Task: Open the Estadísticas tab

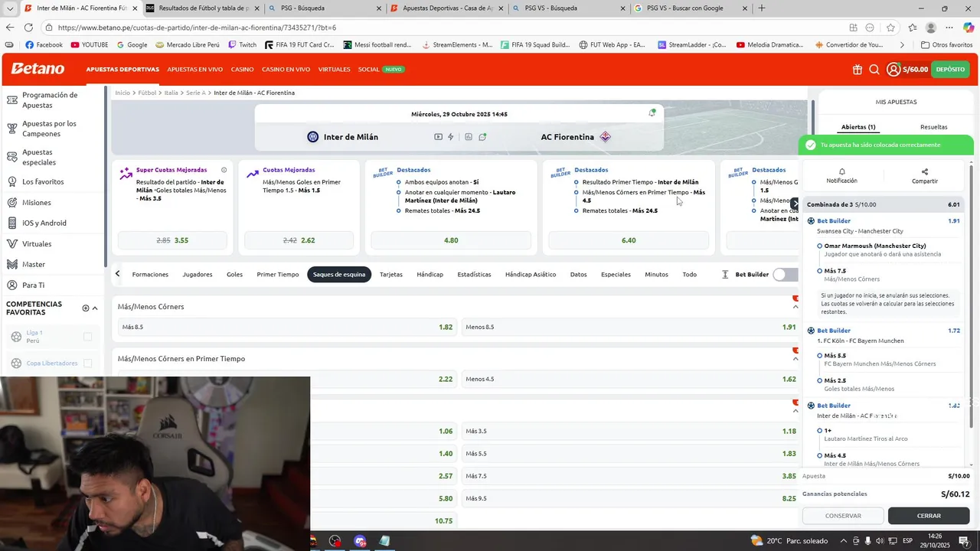Action: click(x=474, y=275)
